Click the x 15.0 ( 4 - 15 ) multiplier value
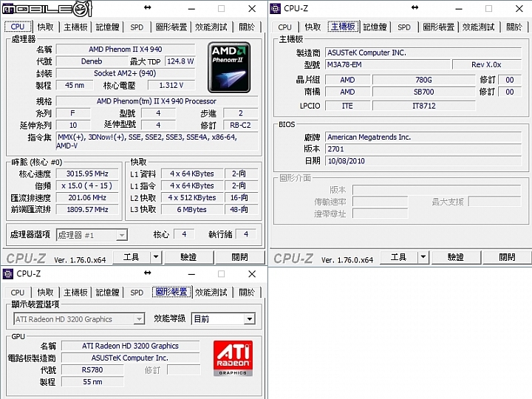Screen dimensions: 532x399 tap(87, 185)
